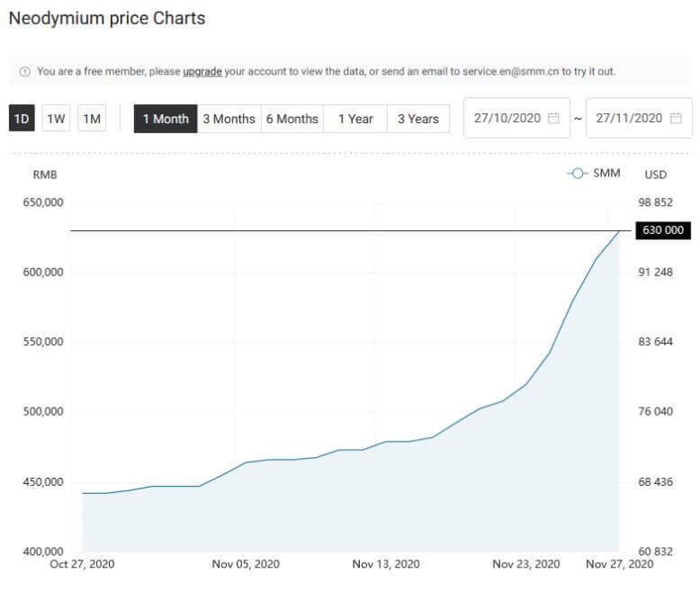Click the 650,000 RMB axis value
The image size is (700, 592).
coord(43,202)
